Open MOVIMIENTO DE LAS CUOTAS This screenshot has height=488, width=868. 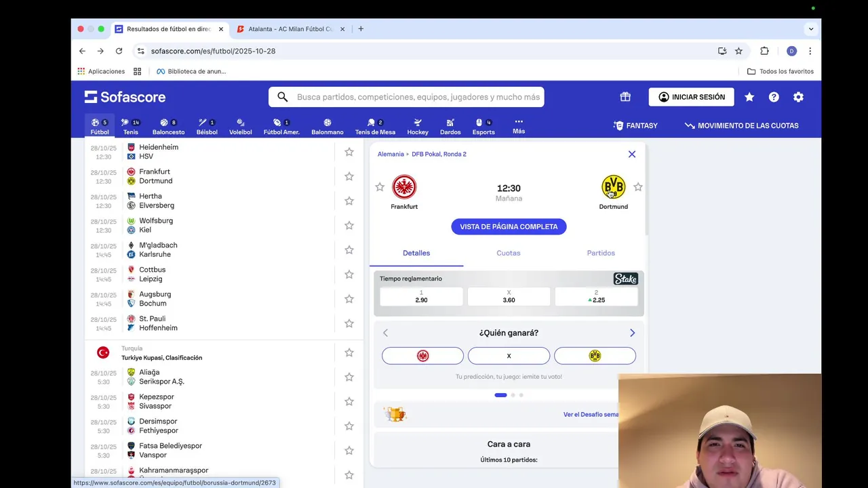(741, 125)
